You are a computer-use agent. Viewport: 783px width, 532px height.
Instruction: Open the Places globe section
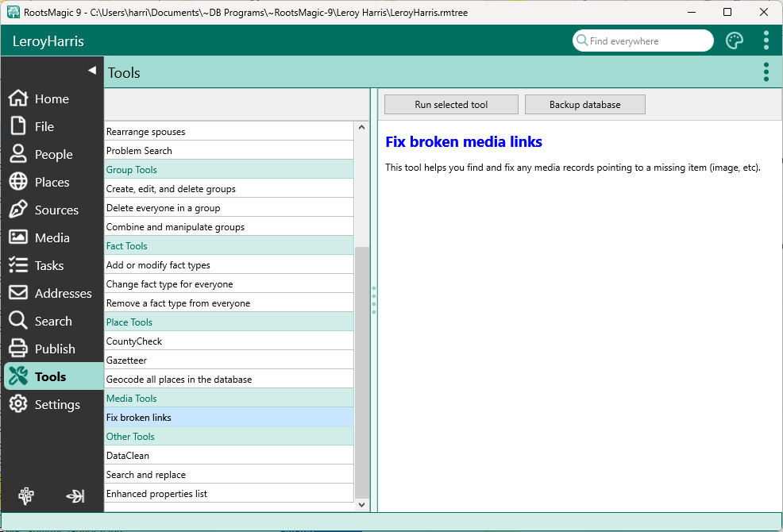click(x=52, y=183)
